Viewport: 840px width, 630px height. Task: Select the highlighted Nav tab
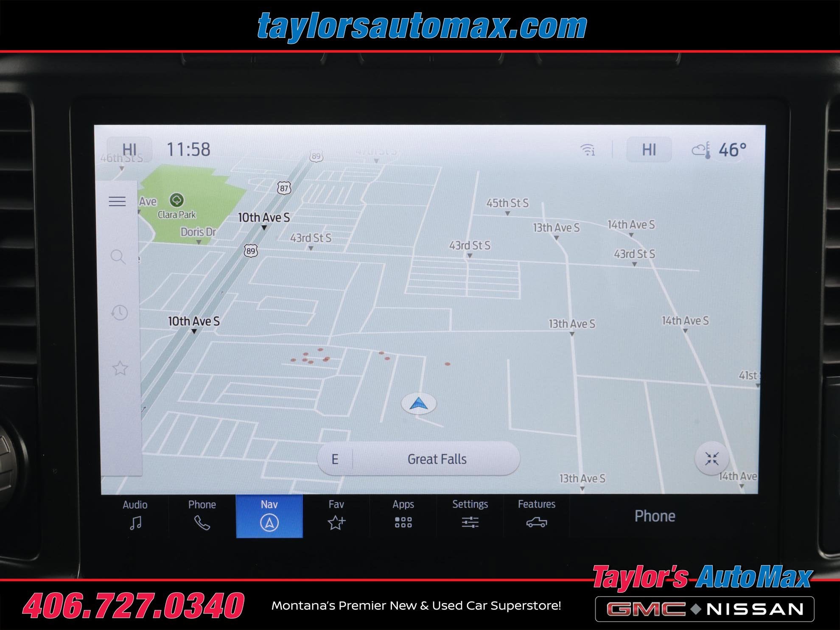tap(269, 515)
